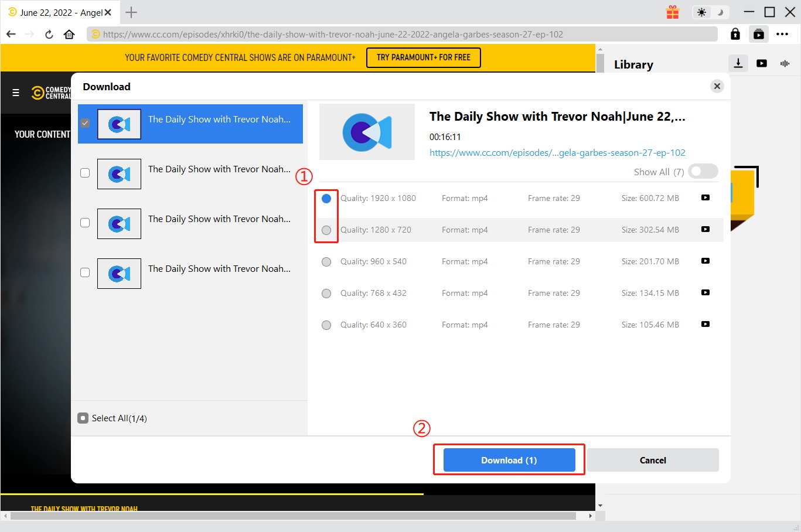This screenshot has width=801, height=532.
Task: Click video icon on 134.15 MB row
Action: (705, 292)
